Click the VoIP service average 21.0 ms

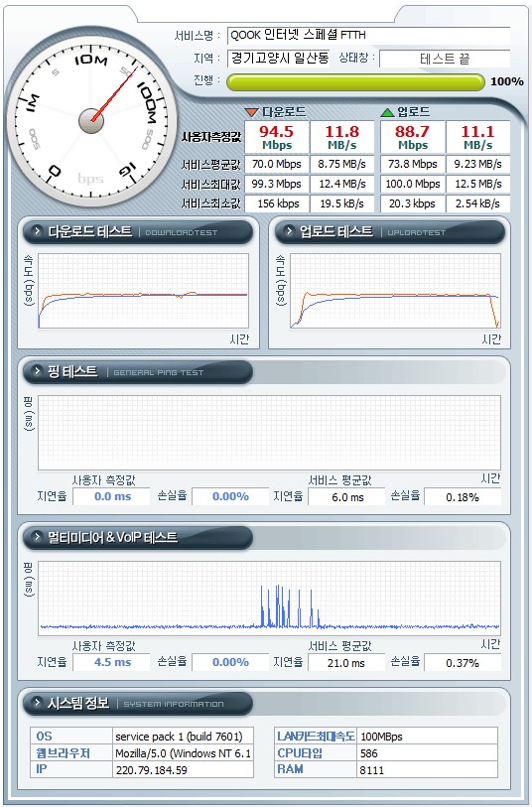(346, 663)
